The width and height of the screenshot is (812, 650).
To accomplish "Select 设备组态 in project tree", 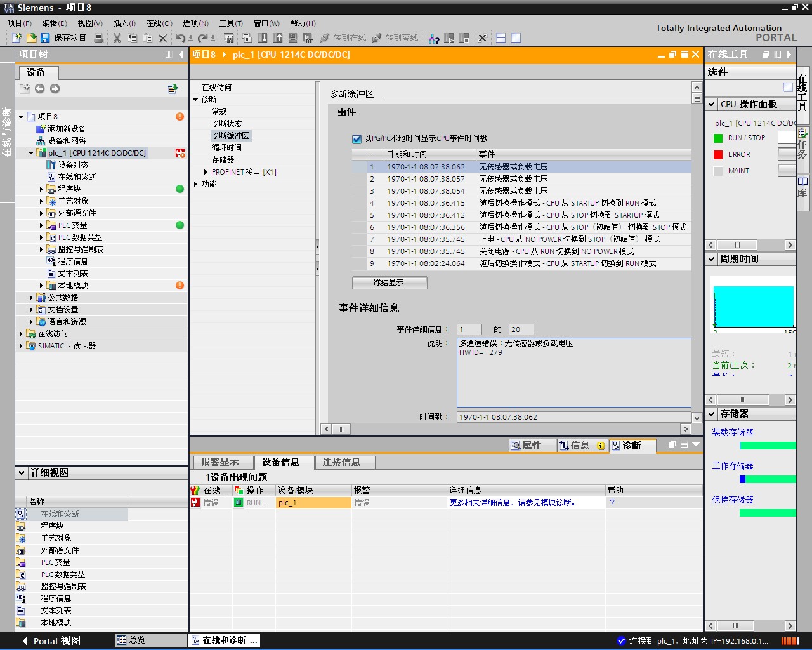I will 73,165.
